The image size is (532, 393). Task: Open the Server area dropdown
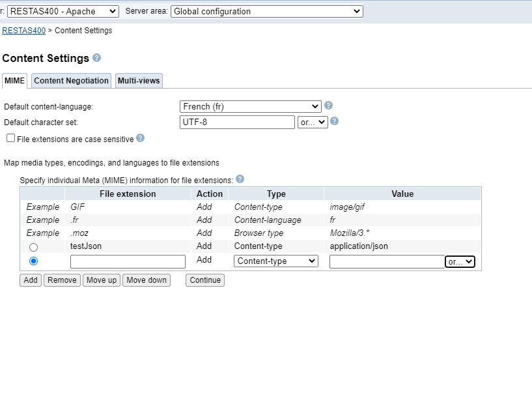[x=266, y=11]
